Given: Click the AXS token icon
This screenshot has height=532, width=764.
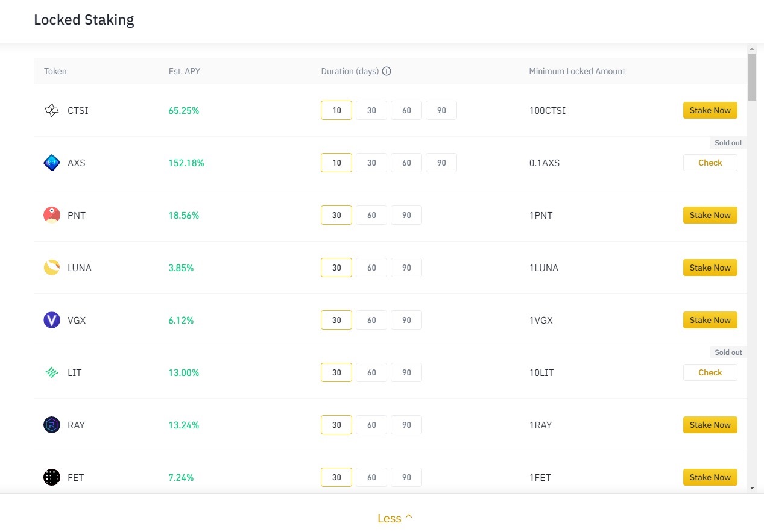Looking at the screenshot, I should 52,163.
